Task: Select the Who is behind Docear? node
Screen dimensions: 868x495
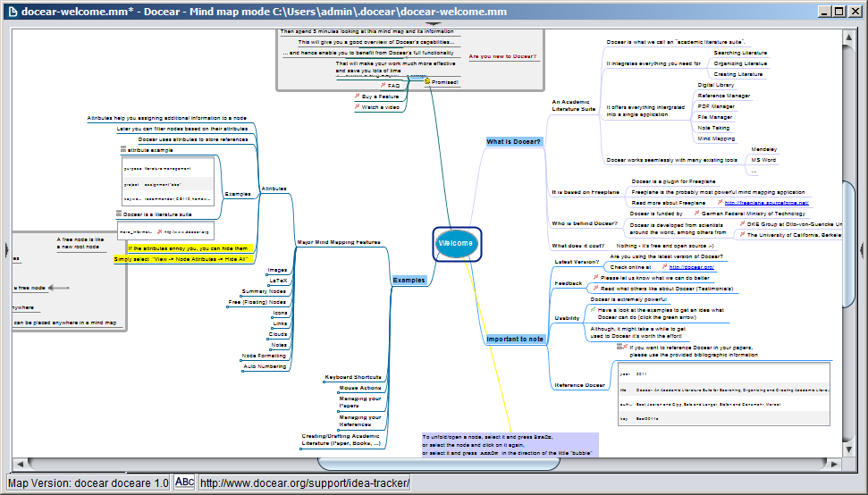Action: [x=584, y=223]
